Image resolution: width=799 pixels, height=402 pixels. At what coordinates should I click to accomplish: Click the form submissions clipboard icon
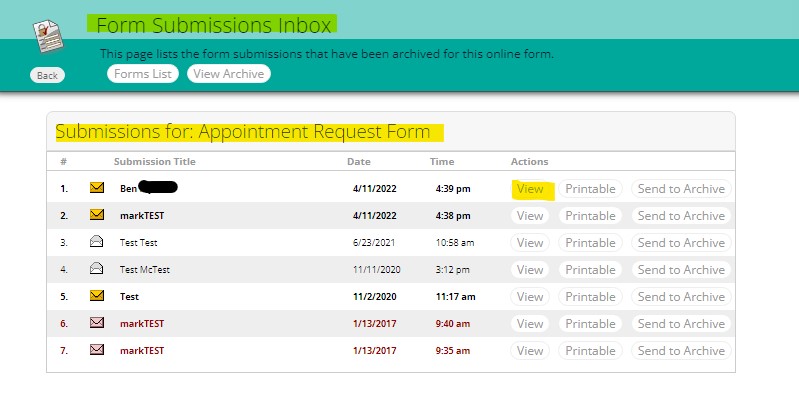[48, 36]
